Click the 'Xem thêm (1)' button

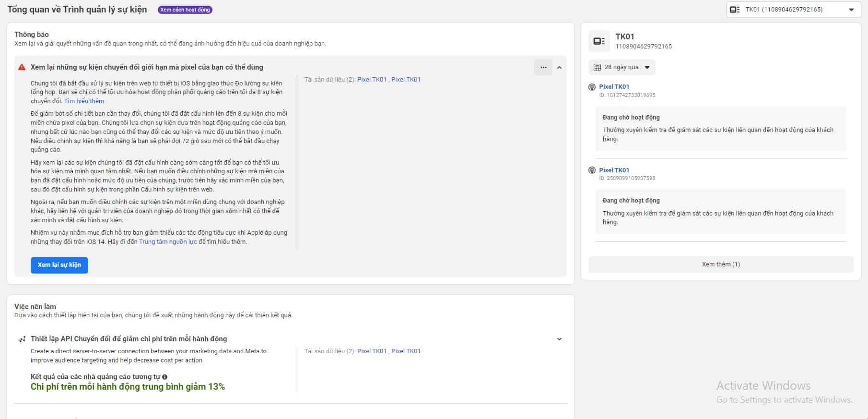[x=720, y=264]
